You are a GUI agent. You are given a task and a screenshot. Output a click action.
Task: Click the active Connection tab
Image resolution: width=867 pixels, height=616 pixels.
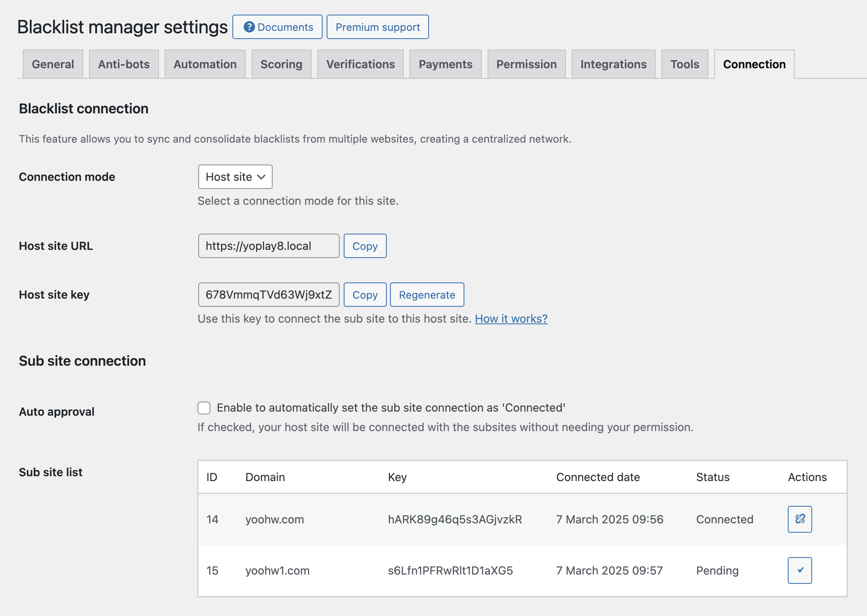pyautogui.click(x=754, y=64)
